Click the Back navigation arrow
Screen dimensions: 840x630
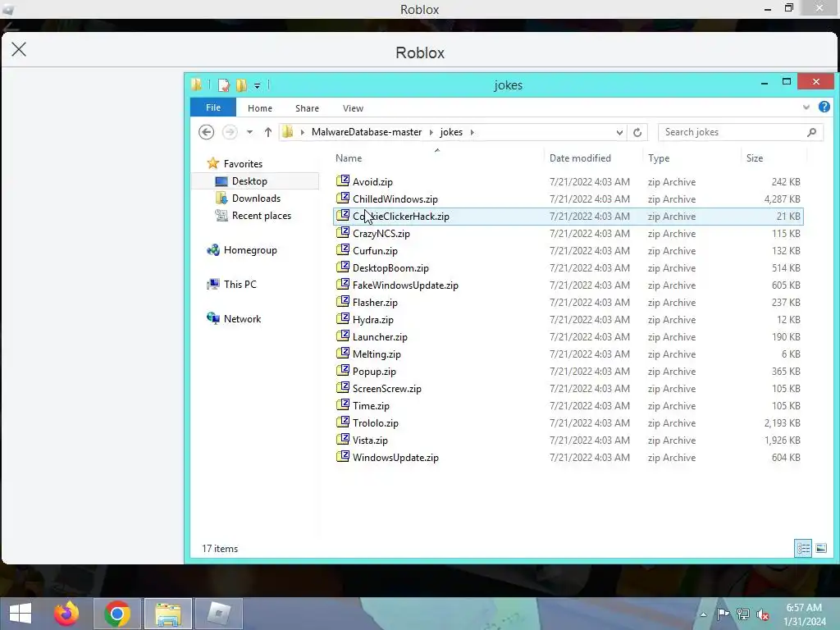coord(206,132)
